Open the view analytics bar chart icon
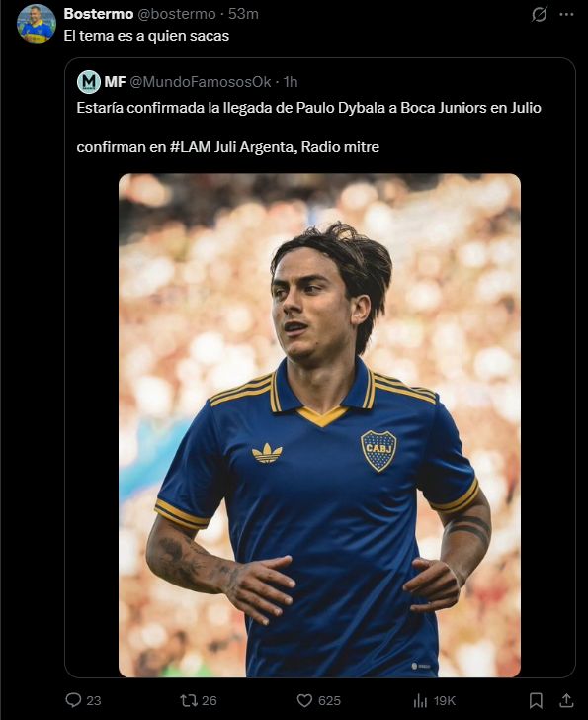 point(420,700)
